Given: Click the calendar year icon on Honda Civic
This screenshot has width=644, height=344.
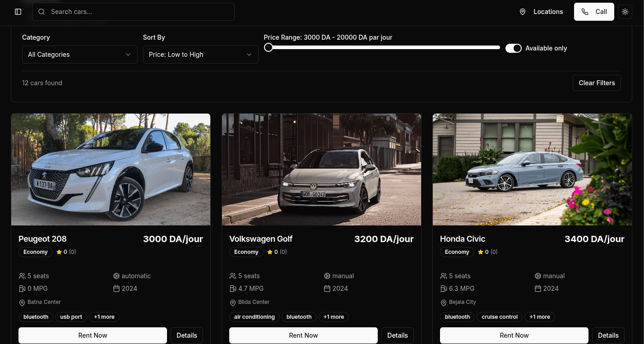Looking at the screenshot, I should coord(538,289).
